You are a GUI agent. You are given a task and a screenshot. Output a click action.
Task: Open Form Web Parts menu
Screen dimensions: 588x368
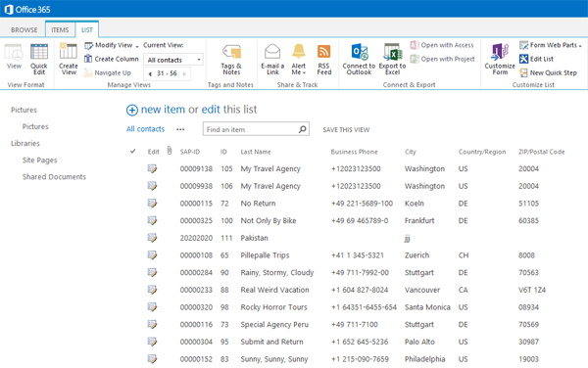click(x=551, y=45)
